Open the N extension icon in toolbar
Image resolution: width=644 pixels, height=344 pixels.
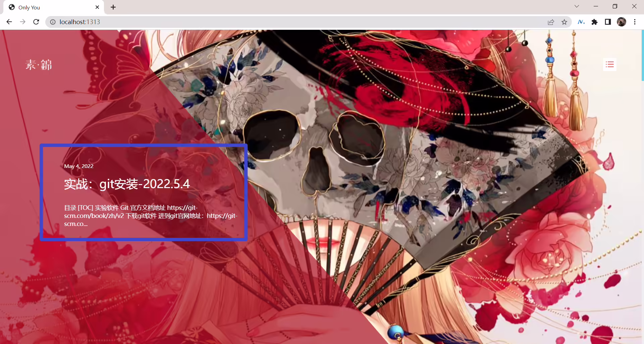pos(581,22)
